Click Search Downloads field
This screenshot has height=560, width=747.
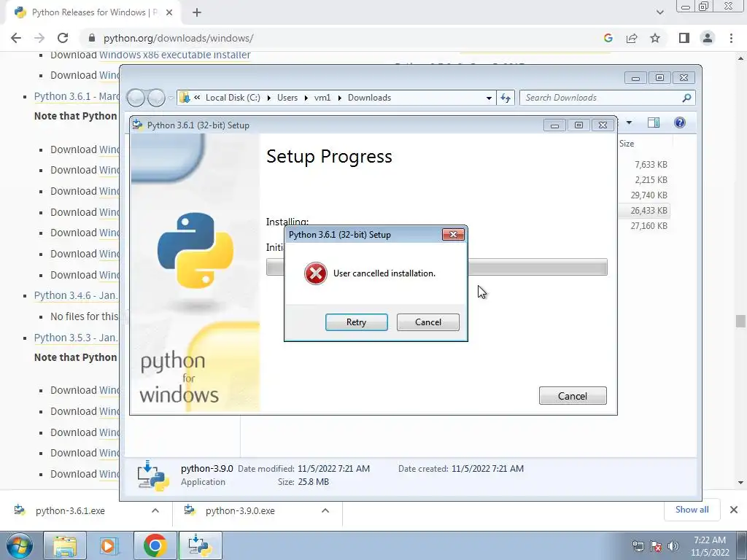click(x=608, y=98)
